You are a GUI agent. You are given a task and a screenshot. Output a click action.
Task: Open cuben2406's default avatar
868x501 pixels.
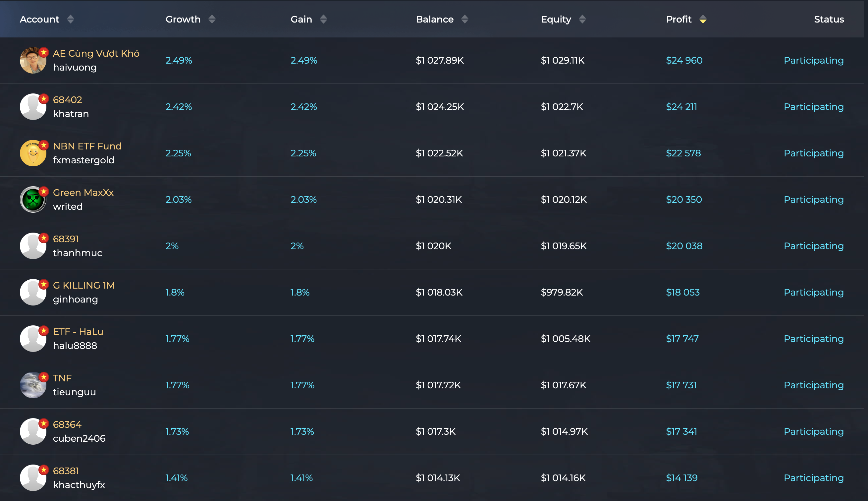[33, 431]
